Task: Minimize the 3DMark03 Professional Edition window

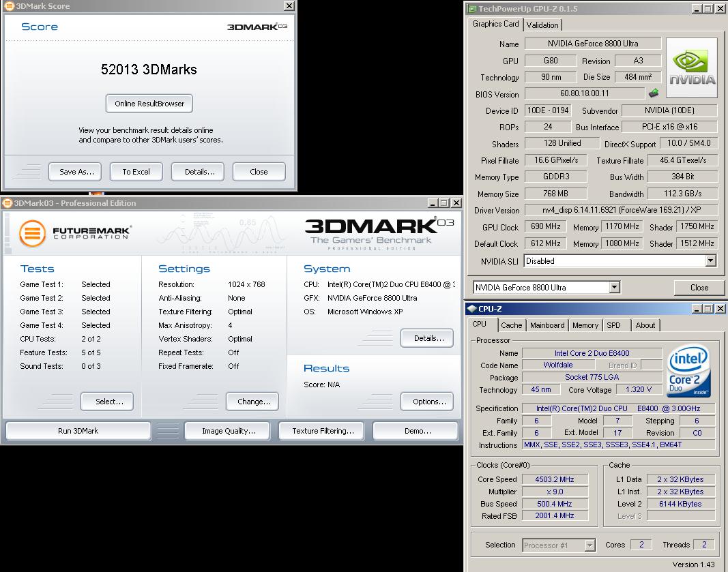Action: [433, 202]
